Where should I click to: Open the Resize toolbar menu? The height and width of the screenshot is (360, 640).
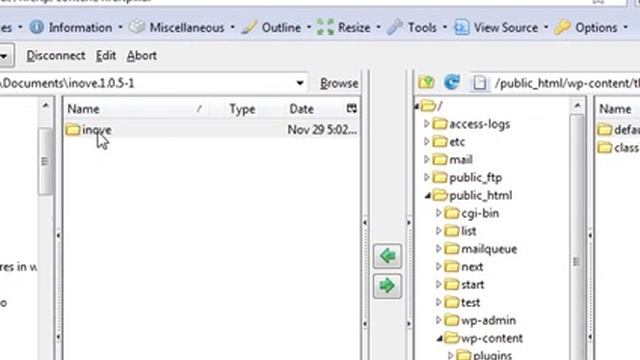point(354,28)
